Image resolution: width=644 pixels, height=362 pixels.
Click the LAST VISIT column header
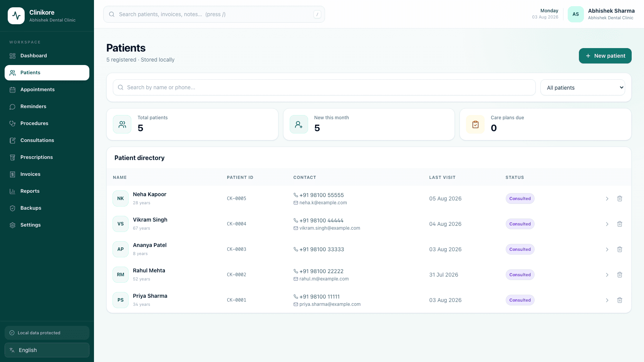click(x=442, y=177)
